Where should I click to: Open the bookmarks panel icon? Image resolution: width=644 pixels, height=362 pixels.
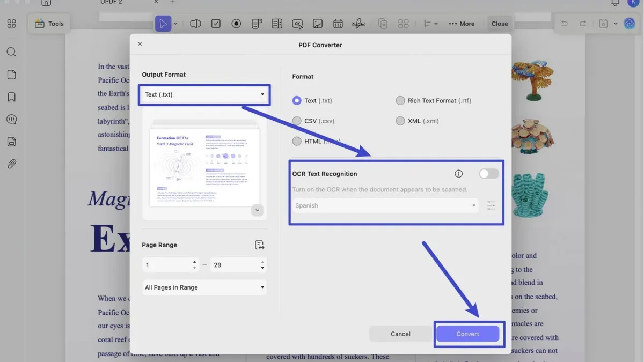(x=11, y=97)
